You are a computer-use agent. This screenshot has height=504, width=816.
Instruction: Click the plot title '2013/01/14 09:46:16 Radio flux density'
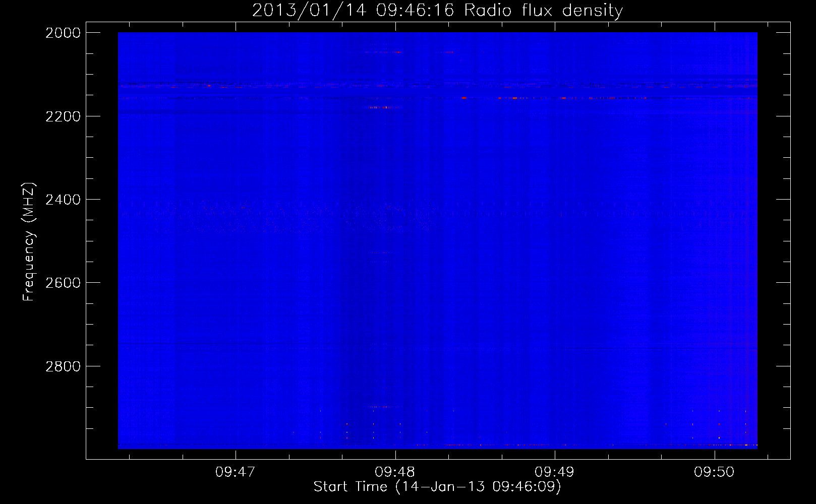point(437,10)
